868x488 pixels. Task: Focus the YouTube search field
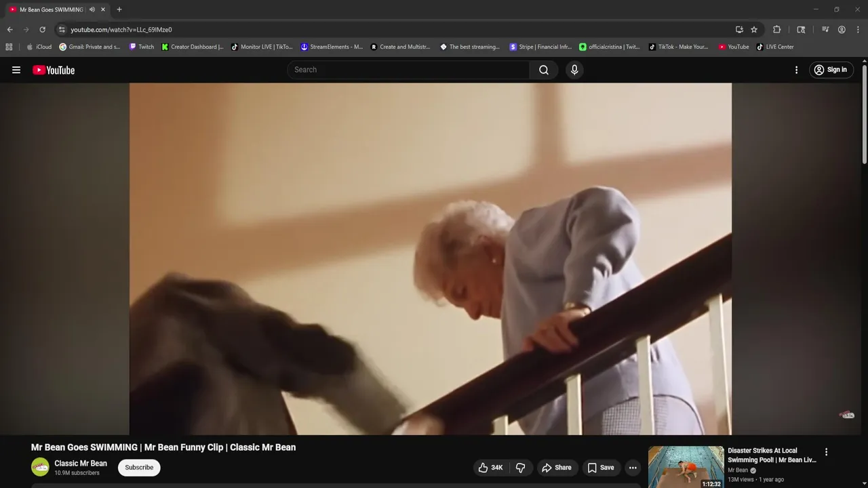(x=409, y=70)
